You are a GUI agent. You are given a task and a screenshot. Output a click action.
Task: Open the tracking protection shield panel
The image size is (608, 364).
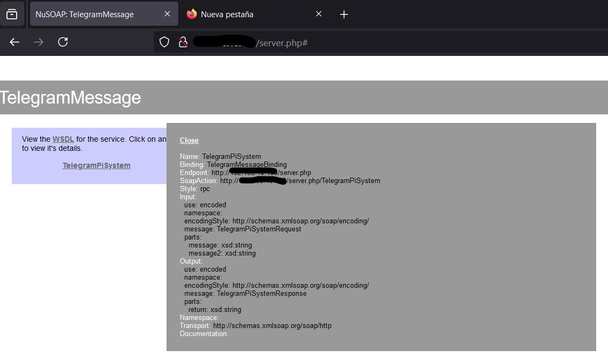coord(164,42)
